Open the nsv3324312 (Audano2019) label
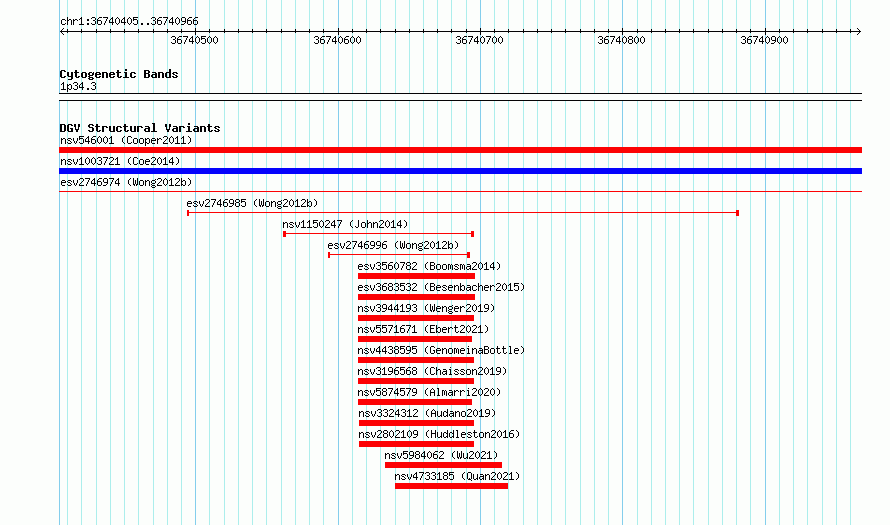The height and width of the screenshot is (525, 890). pos(427,413)
